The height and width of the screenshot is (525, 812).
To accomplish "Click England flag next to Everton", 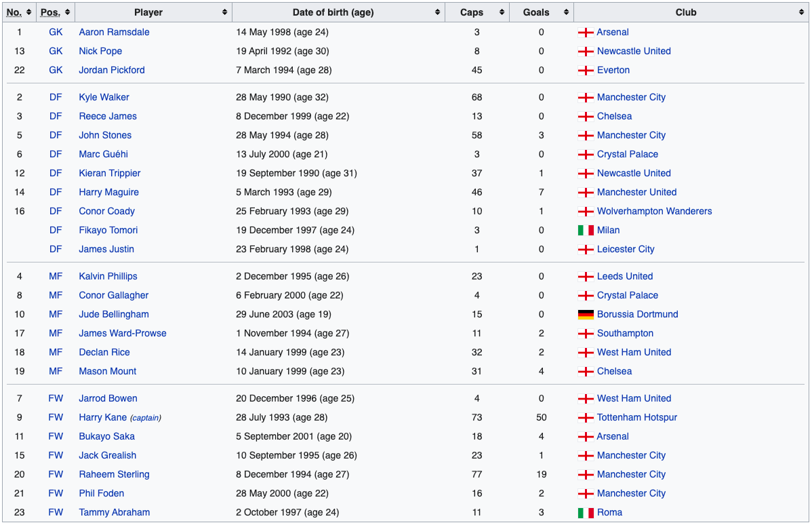I will pos(586,70).
